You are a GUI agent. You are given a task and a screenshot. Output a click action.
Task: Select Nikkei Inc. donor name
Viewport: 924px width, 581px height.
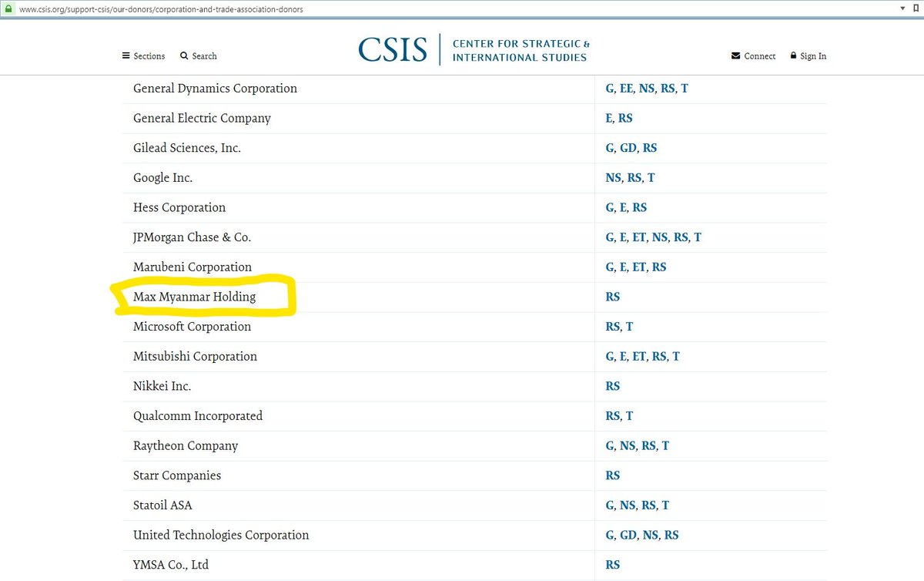pyautogui.click(x=162, y=386)
